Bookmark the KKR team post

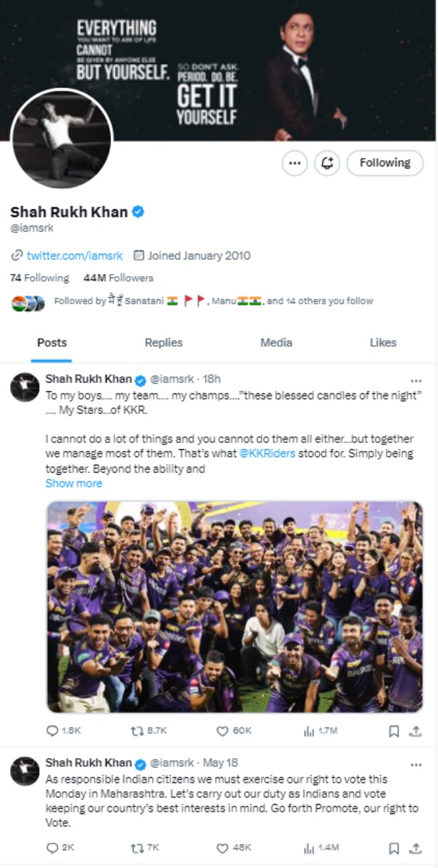[x=394, y=731]
